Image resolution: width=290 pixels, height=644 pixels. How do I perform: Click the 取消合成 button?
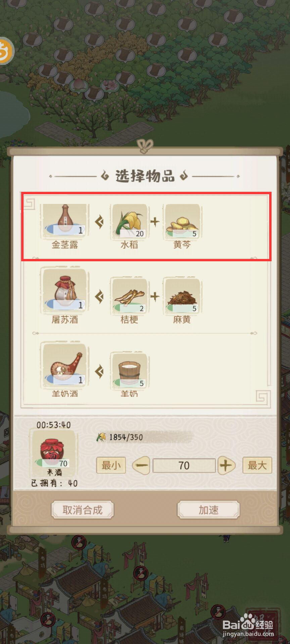coord(83,510)
